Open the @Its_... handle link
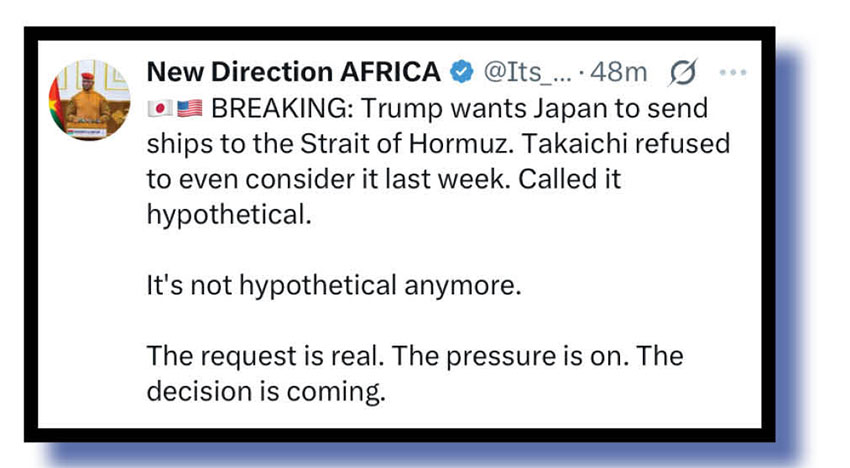Viewport: 850px width, 468px height. [x=528, y=73]
